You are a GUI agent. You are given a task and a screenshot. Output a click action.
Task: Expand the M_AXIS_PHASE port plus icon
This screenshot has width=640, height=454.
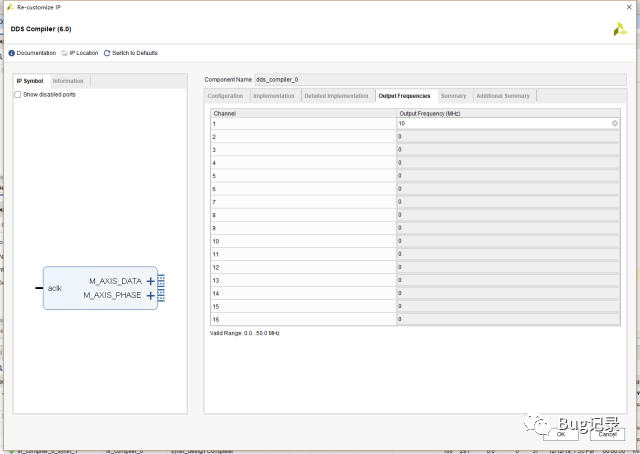(x=151, y=295)
